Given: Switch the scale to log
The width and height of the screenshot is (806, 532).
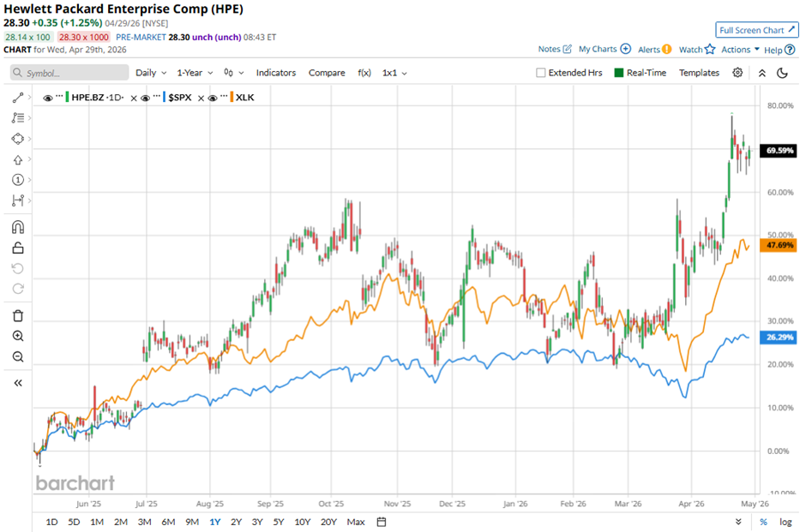Looking at the screenshot, I should point(785,522).
